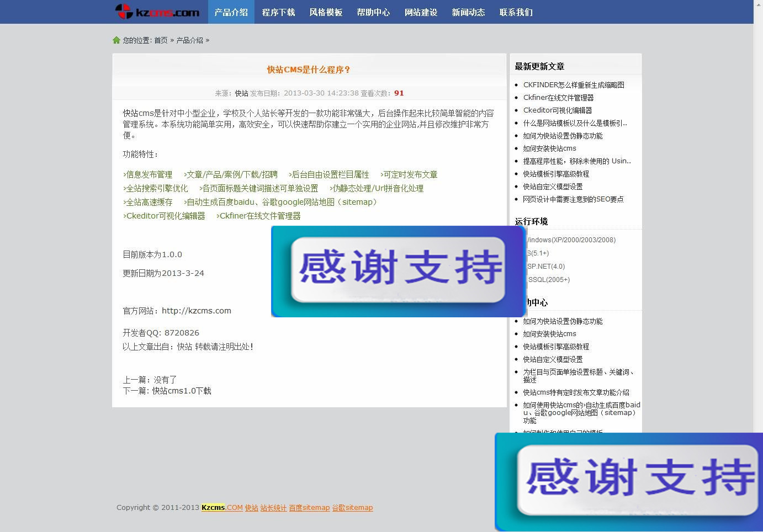Image resolution: width=763 pixels, height=532 pixels.
Task: Select the 网站建设 nav tab
Action: pos(421,12)
